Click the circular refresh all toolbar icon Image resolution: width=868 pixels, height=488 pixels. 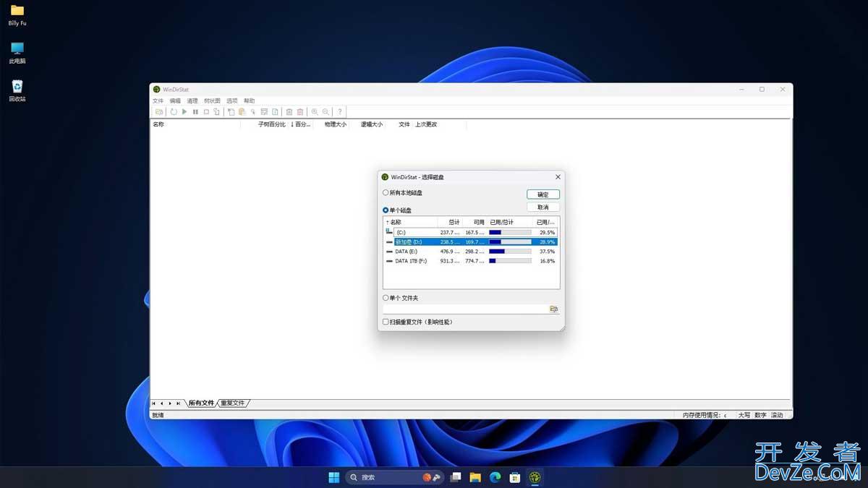click(x=174, y=112)
